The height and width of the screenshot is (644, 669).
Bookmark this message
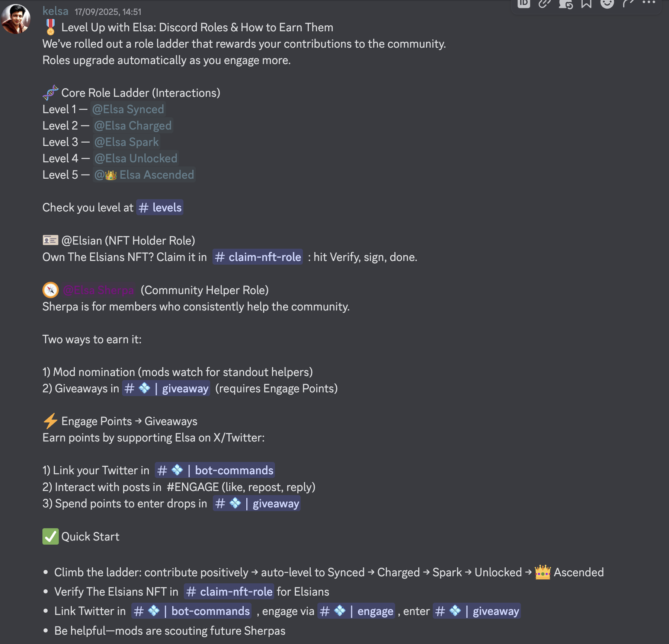586,3
